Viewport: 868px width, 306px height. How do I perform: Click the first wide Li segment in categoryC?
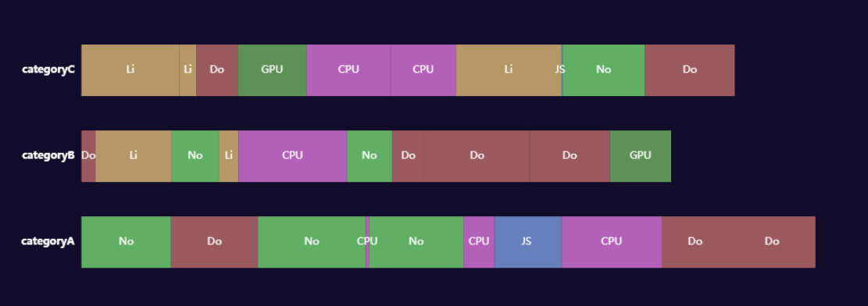pos(130,70)
